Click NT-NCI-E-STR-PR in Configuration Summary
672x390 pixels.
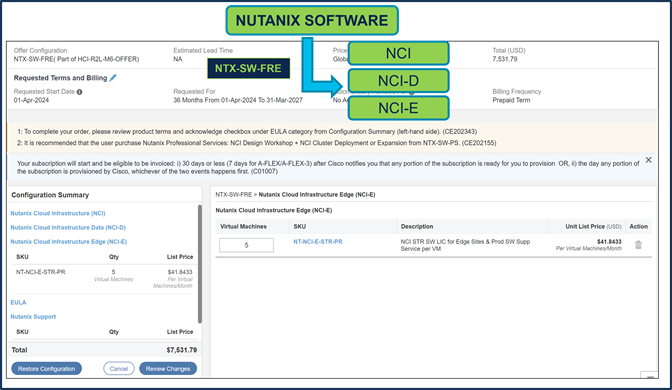click(x=41, y=272)
